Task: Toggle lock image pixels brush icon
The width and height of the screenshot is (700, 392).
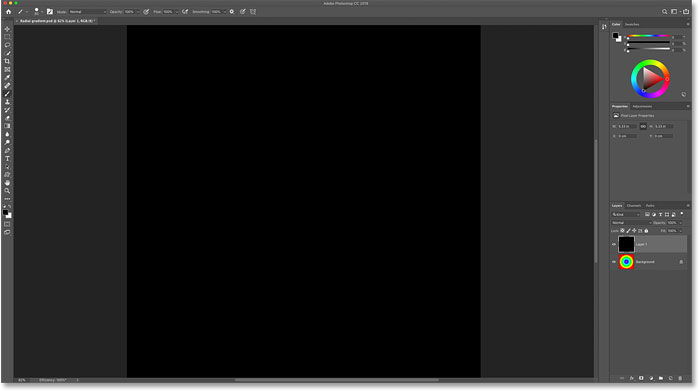Action: [x=628, y=231]
